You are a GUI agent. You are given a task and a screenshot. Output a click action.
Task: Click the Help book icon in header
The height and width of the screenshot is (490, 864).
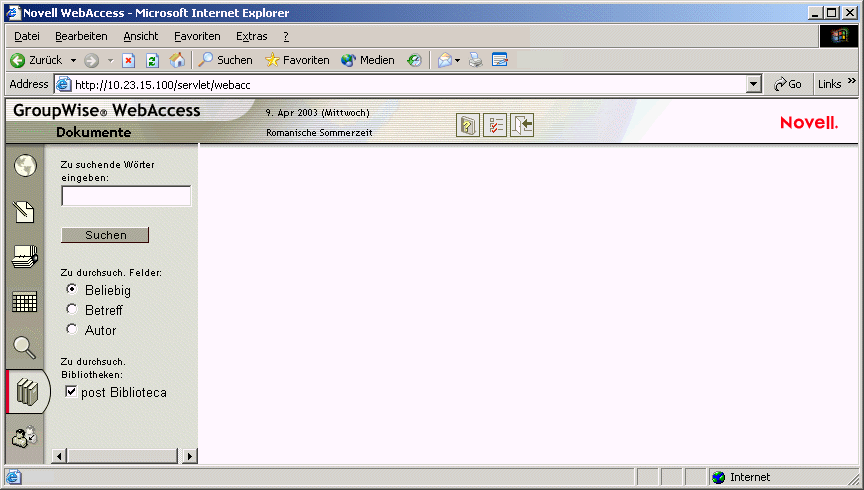click(468, 125)
